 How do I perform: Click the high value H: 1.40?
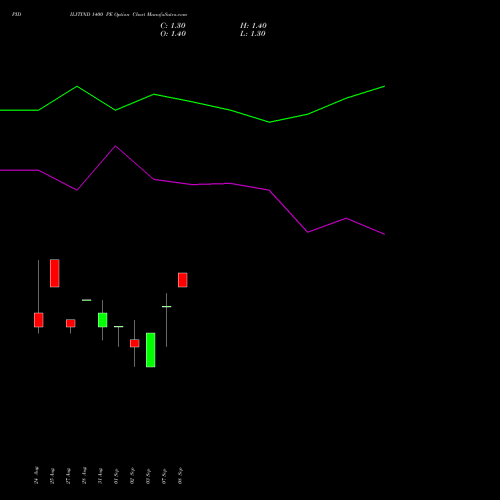[253, 26]
